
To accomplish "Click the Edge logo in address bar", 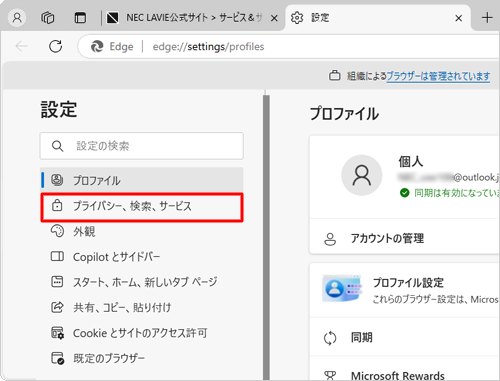I will point(97,47).
